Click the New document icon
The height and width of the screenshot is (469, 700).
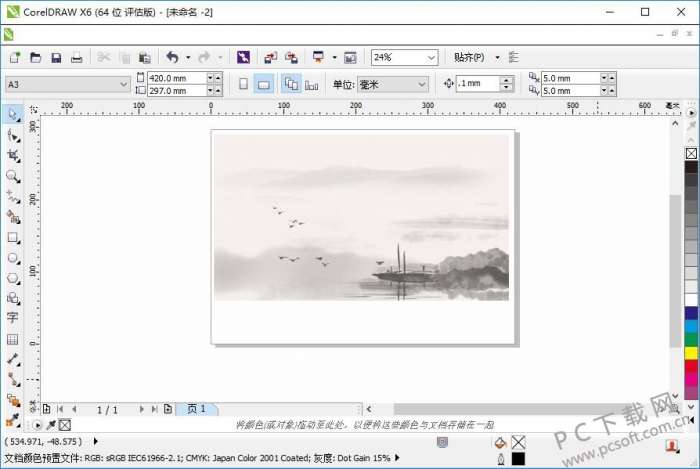15,58
